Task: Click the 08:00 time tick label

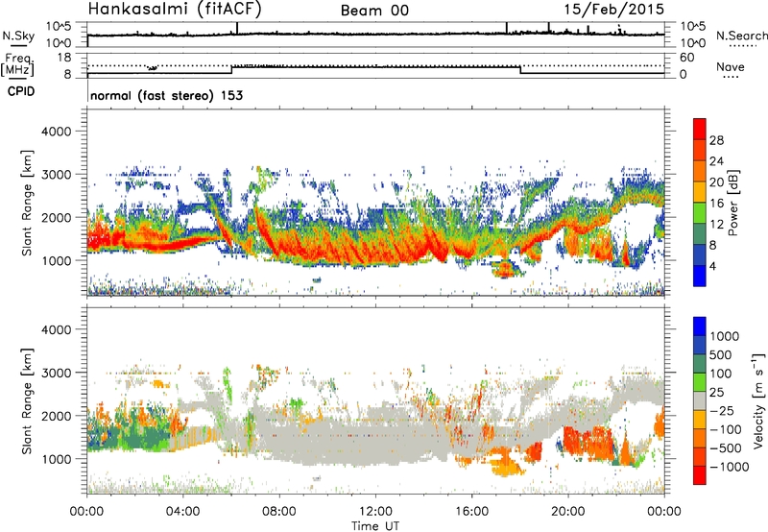Action: tap(279, 512)
